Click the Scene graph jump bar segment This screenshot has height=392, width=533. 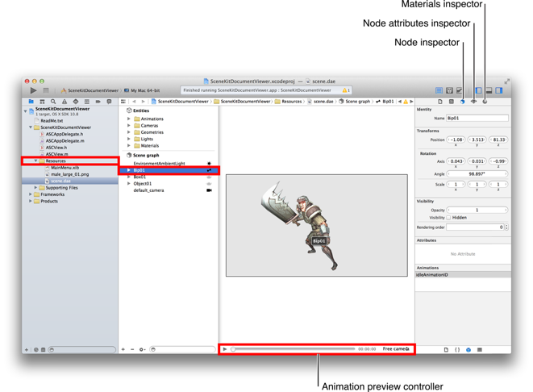click(x=355, y=102)
